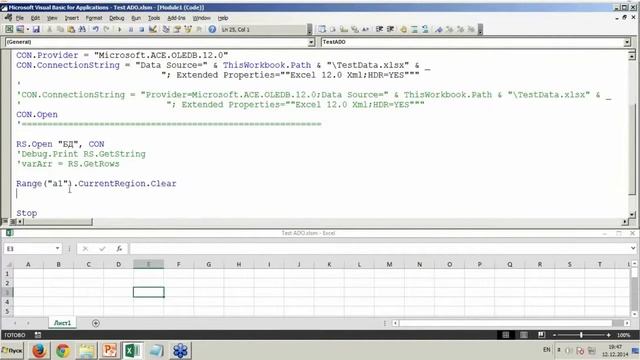This screenshot has height=360, width=640.
Task: Open PowerPoint from the taskbar
Action: pos(109,351)
